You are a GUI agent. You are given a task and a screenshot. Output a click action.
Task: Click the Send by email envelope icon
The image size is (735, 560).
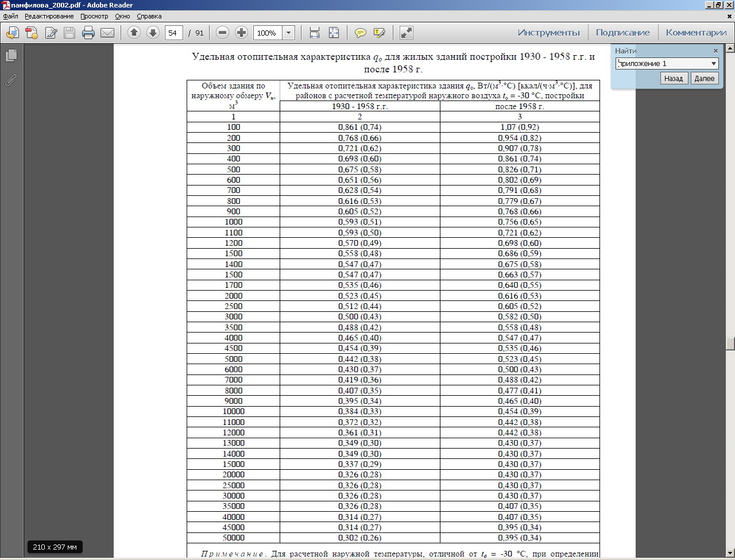coord(107,33)
